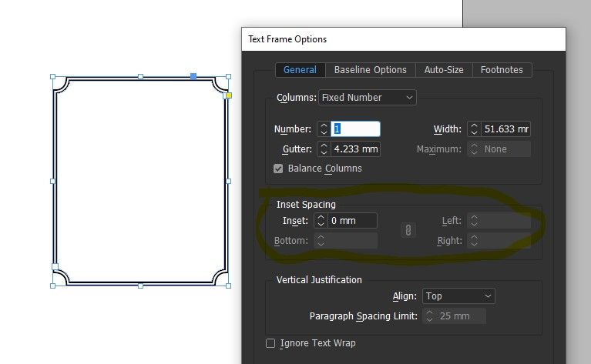Screen dimensions: 591x364
Task: Click the Inset value field
Action: coord(352,221)
